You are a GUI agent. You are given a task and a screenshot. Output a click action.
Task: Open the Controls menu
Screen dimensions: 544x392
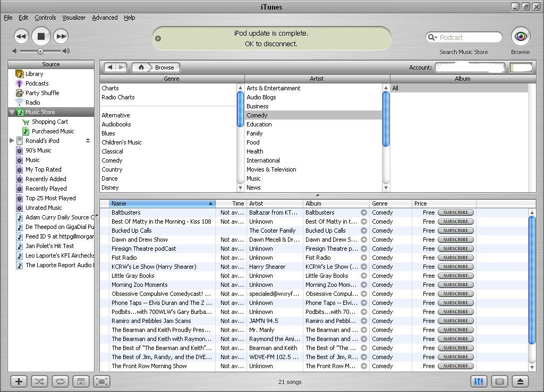point(45,18)
